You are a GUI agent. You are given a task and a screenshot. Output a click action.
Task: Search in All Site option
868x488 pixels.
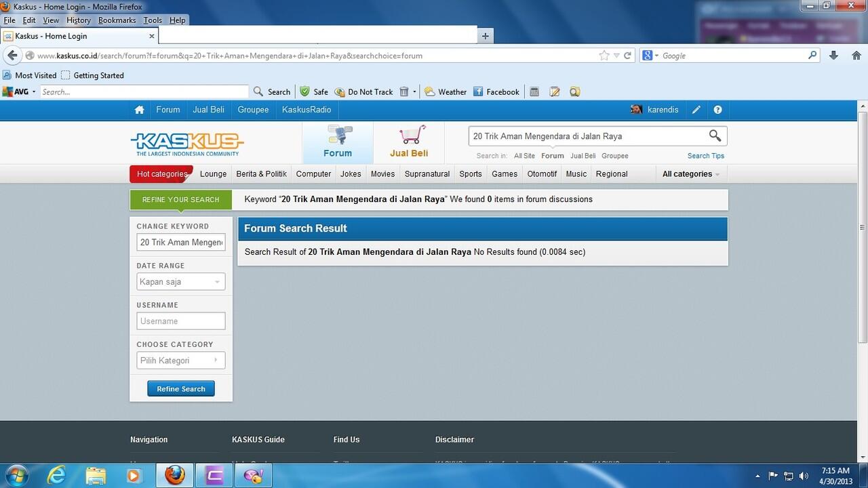coord(524,156)
